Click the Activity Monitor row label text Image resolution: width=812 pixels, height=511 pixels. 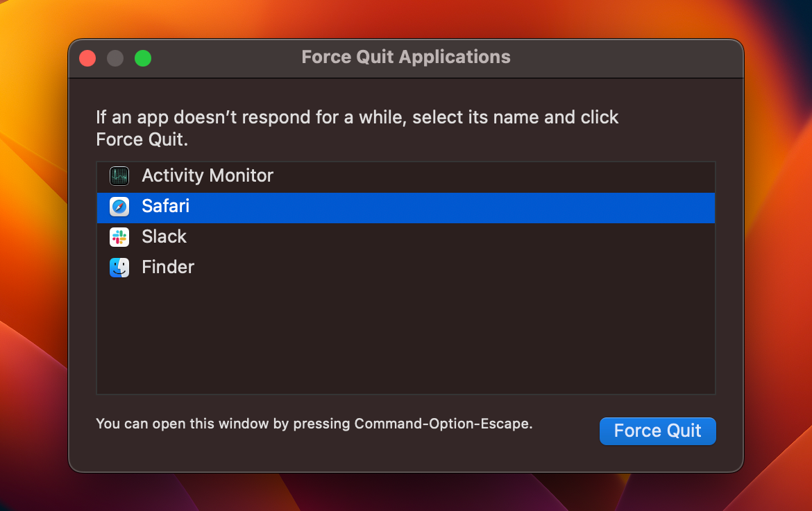(x=207, y=175)
